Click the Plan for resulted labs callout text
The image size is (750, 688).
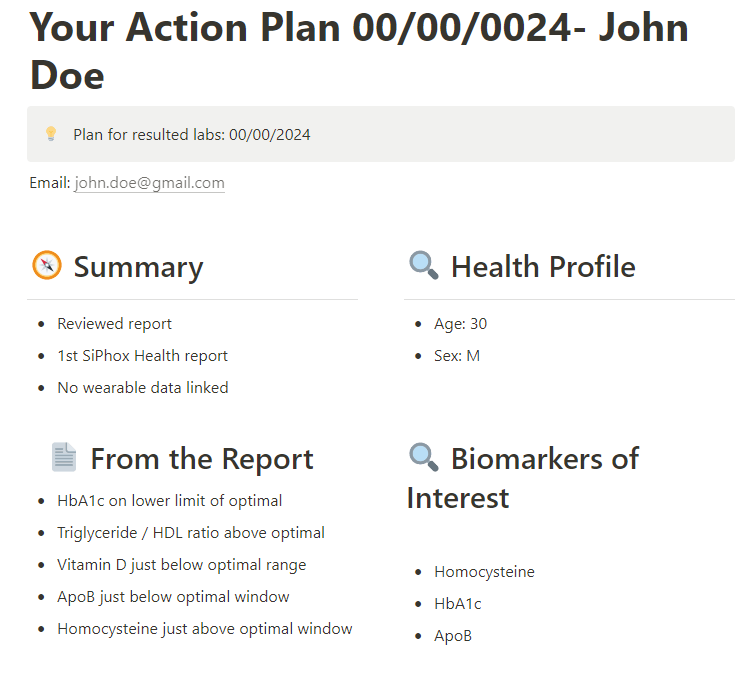pyautogui.click(x=192, y=134)
